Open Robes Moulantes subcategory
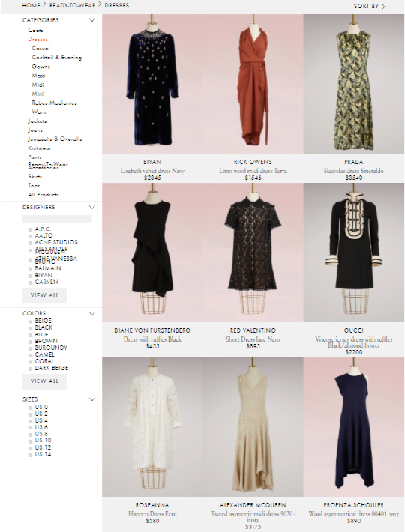This screenshot has height=532, width=405. (x=54, y=103)
